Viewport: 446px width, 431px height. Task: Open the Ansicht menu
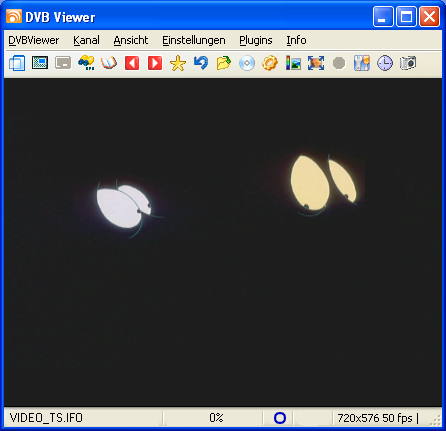pyautogui.click(x=131, y=40)
